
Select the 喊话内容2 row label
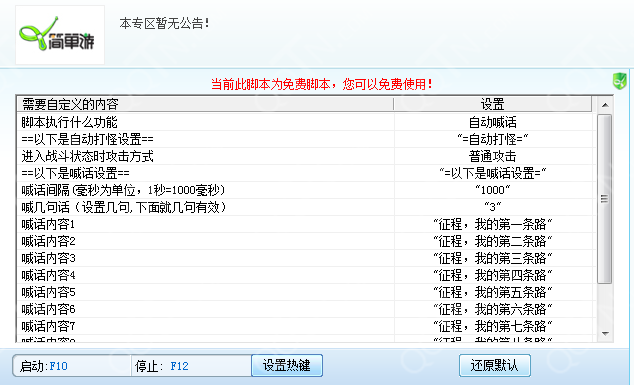(48, 241)
